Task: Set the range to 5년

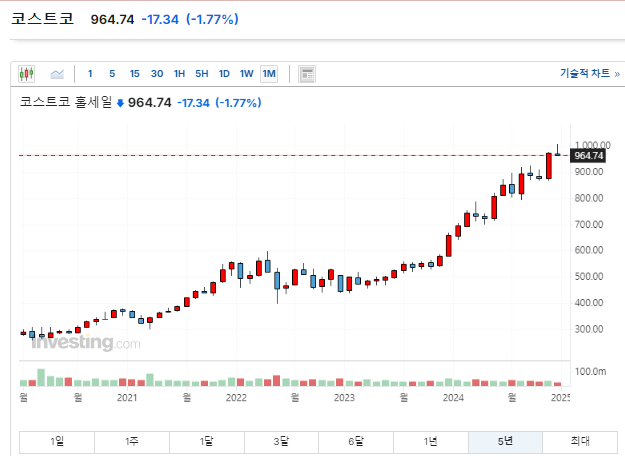Action: click(505, 441)
